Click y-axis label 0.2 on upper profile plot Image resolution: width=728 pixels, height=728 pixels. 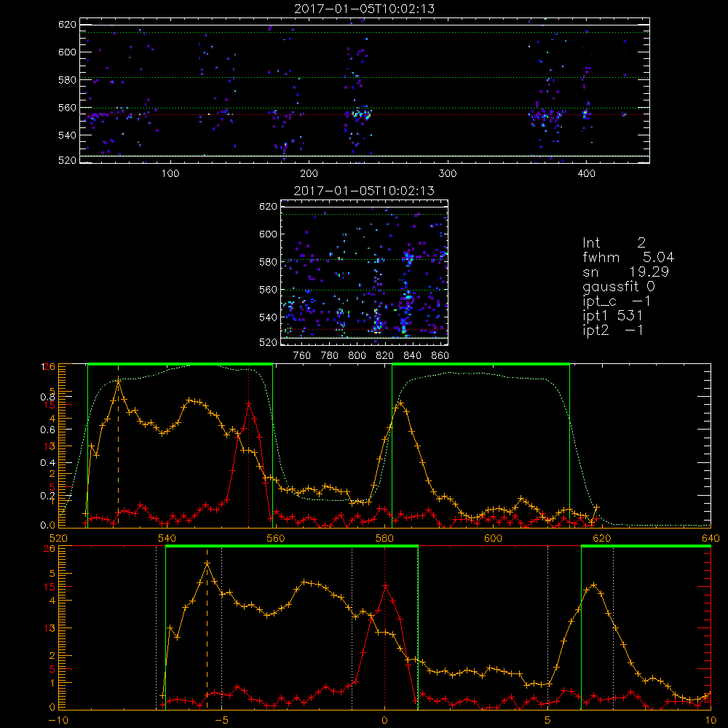pos(47,495)
